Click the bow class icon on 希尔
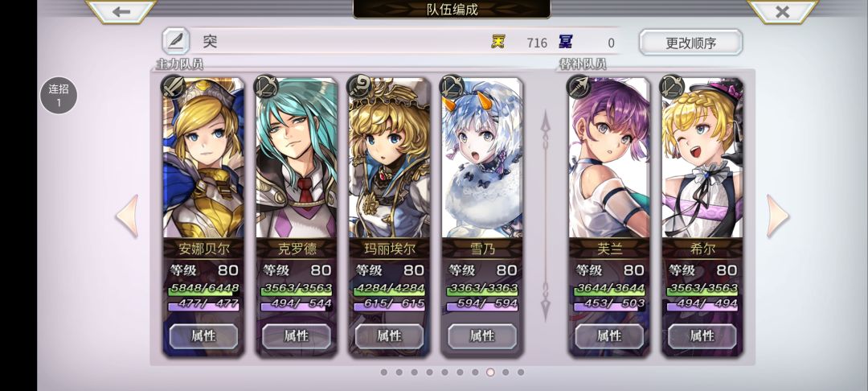 [x=672, y=87]
